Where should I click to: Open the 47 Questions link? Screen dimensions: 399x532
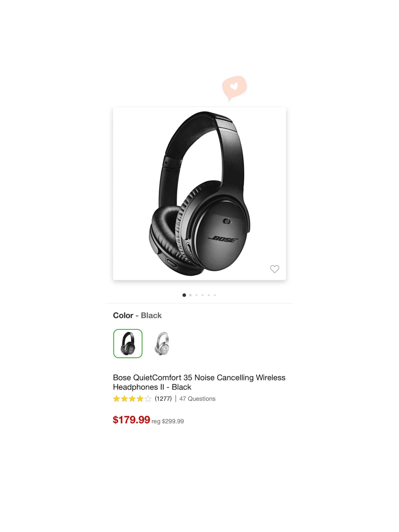tap(197, 399)
